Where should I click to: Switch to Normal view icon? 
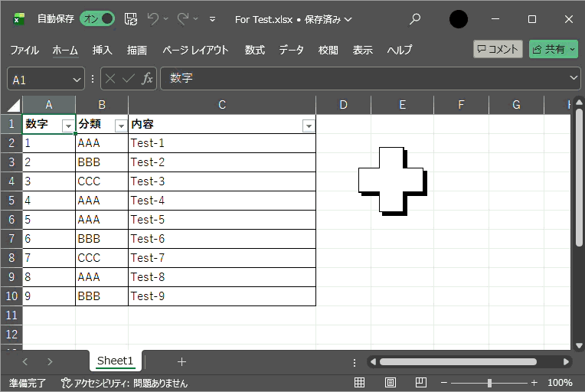click(359, 382)
